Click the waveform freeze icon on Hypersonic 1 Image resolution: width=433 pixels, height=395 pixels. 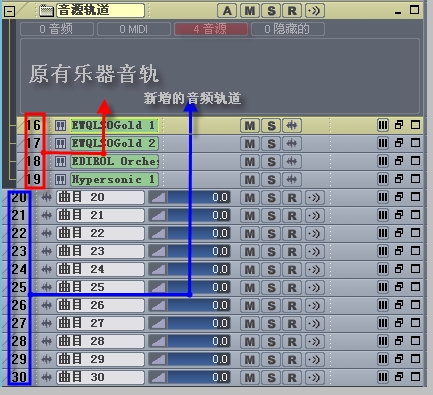click(x=292, y=179)
